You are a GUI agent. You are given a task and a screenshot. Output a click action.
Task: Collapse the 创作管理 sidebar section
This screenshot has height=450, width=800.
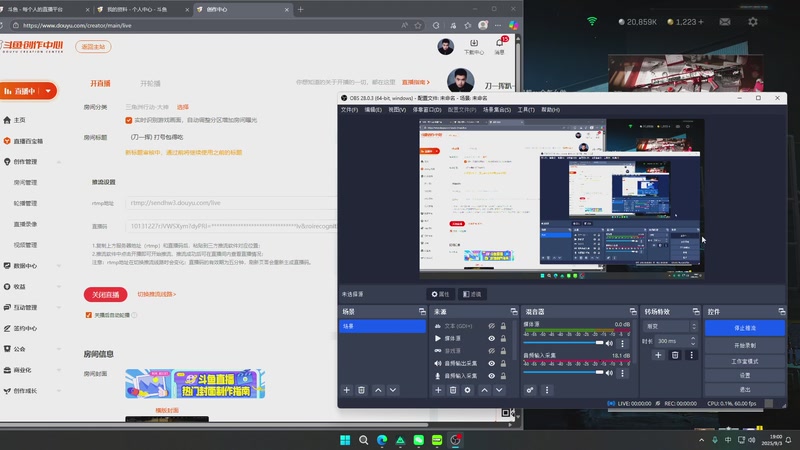pos(59,162)
